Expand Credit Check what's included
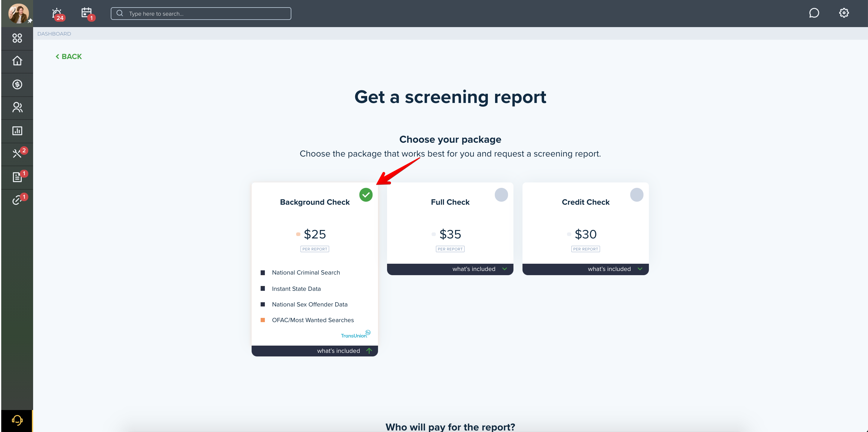The height and width of the screenshot is (432, 868). 586,269
